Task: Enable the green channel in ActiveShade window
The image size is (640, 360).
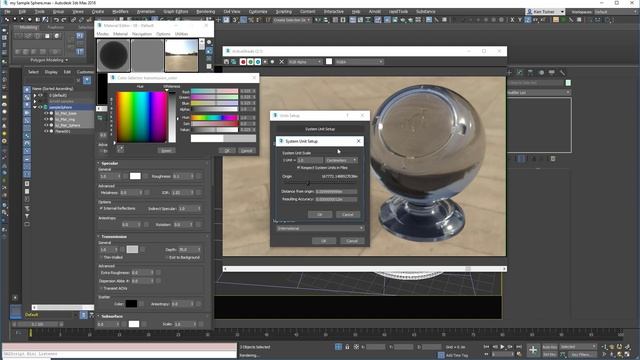Action: click(250, 62)
